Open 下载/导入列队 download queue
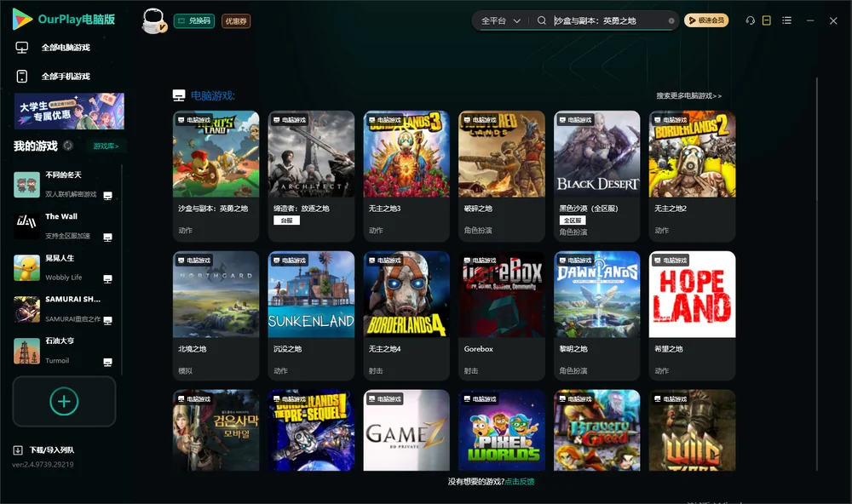Screen dimensions: 852x504 [52, 450]
